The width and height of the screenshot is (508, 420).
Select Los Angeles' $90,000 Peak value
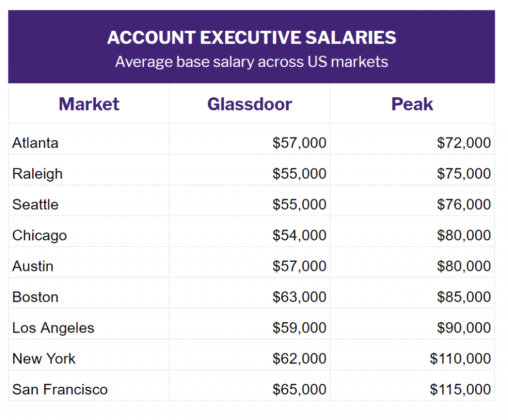point(464,328)
